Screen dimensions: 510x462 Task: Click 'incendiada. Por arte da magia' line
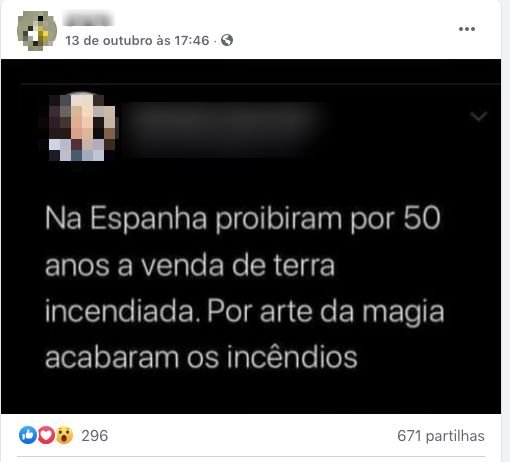tap(245, 312)
